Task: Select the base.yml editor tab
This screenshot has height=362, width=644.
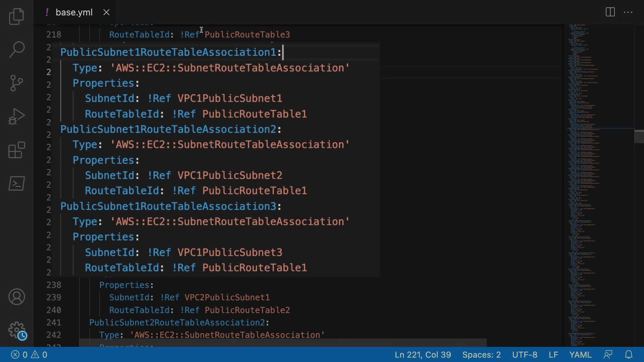Action: 74,12
